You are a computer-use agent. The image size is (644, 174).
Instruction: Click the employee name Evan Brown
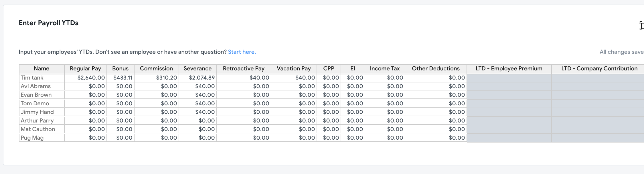36,95
